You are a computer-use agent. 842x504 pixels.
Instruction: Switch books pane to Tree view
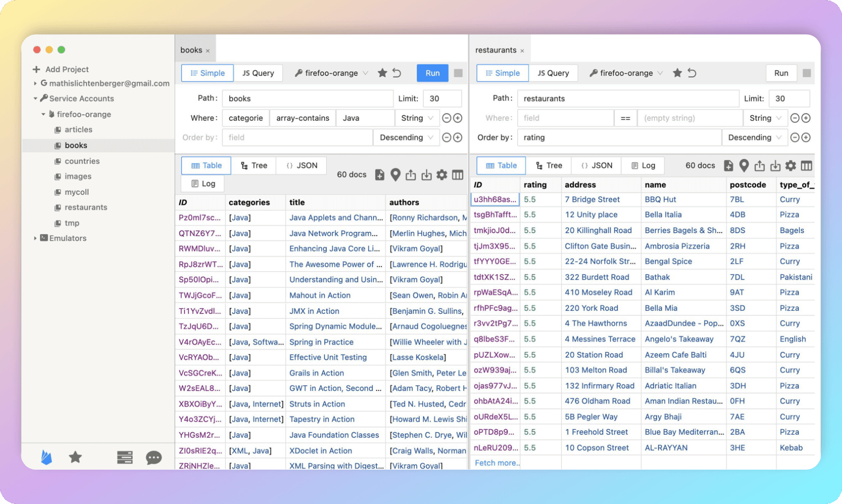tap(254, 166)
